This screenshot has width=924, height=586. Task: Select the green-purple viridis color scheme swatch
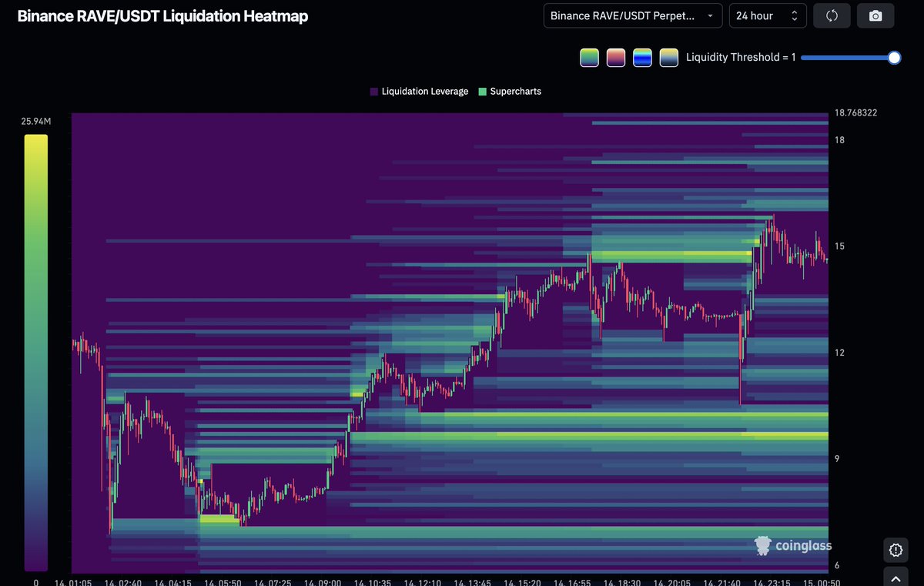click(589, 58)
